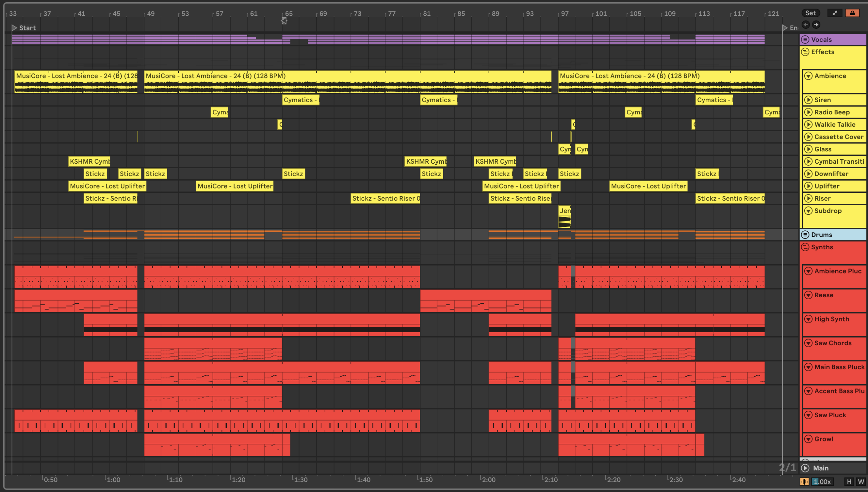
Task: Click the Main track unfold icon
Action: click(x=805, y=468)
